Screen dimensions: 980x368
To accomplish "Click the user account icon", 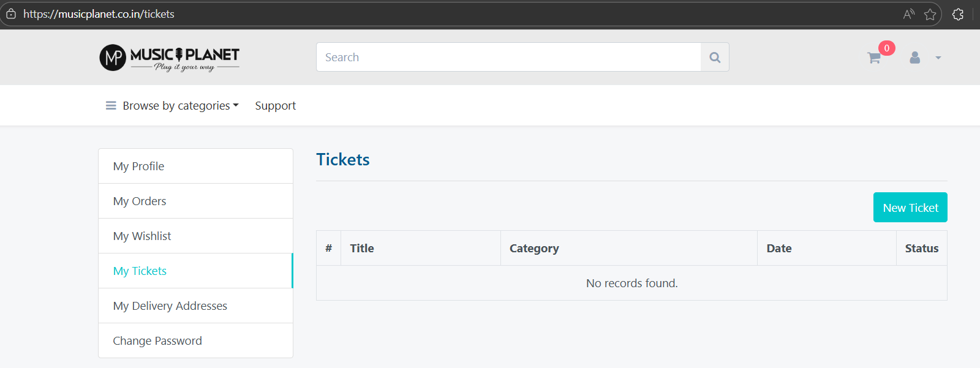I will pos(914,58).
